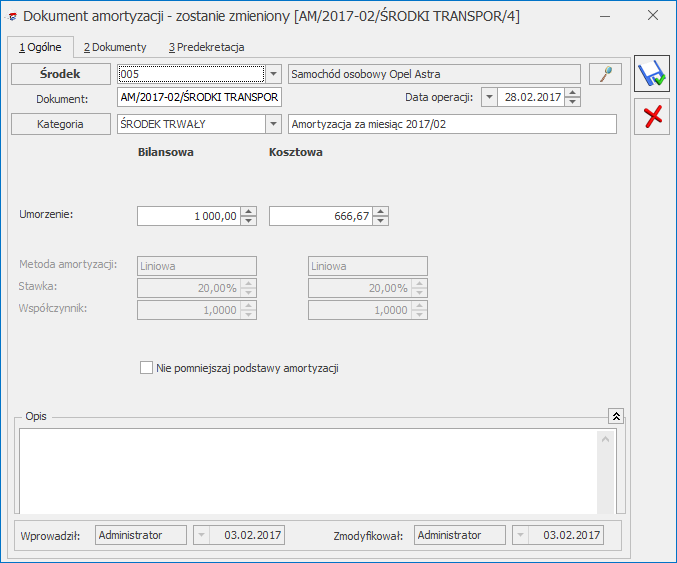Close the amortization document window
Screen dimensions: 677x563
(x=652, y=16)
